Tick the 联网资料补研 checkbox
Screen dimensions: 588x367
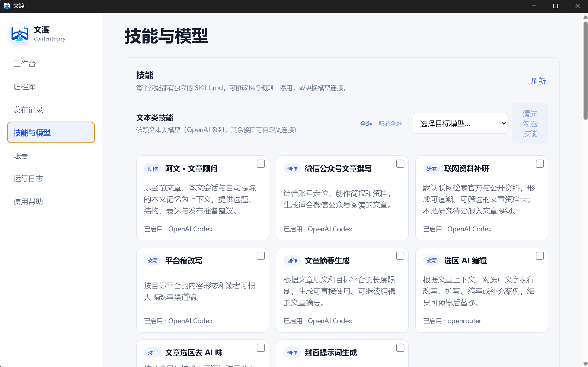(x=540, y=164)
